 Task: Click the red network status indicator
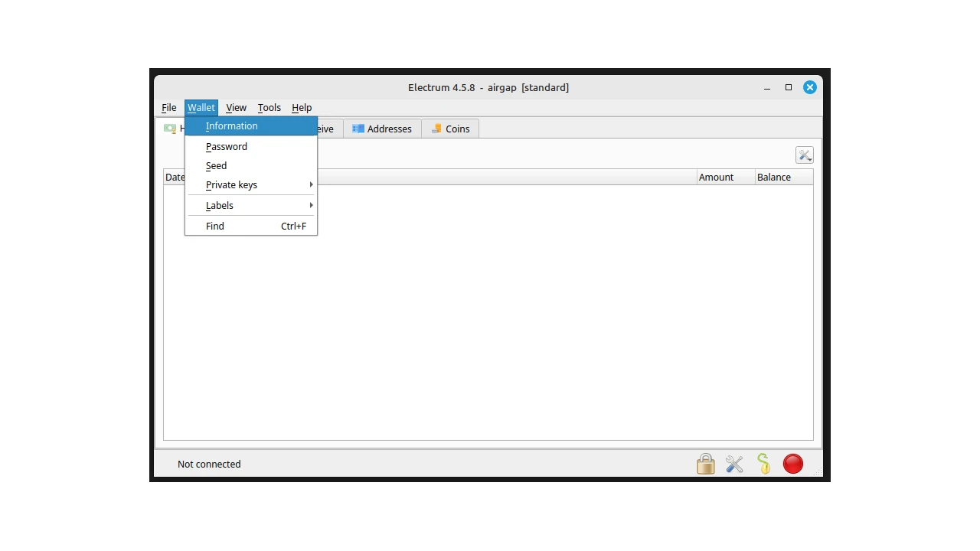[793, 464]
